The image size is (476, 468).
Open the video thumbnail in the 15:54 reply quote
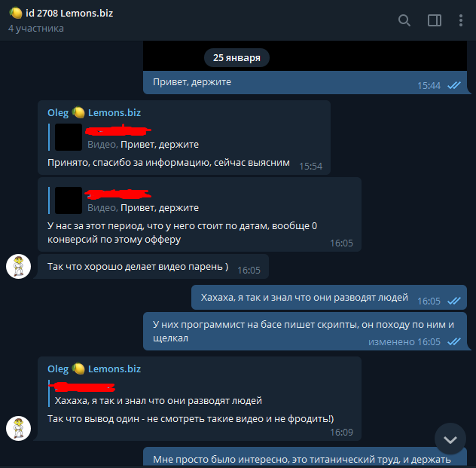(x=69, y=137)
